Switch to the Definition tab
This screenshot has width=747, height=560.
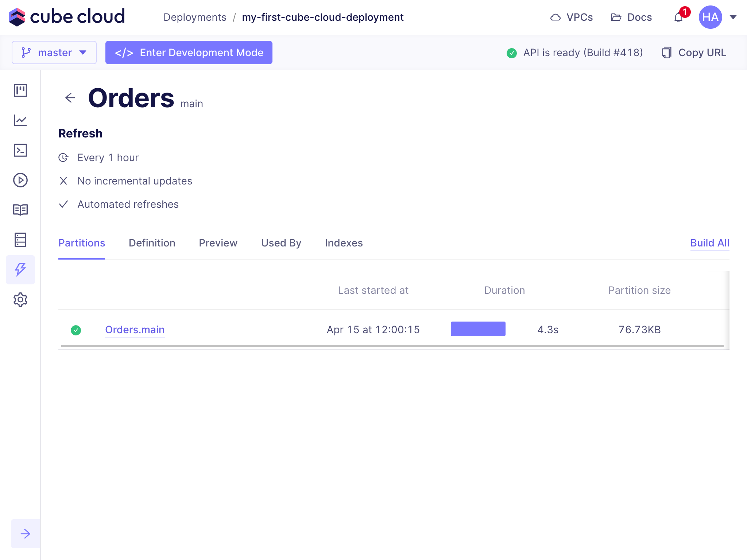[152, 243]
